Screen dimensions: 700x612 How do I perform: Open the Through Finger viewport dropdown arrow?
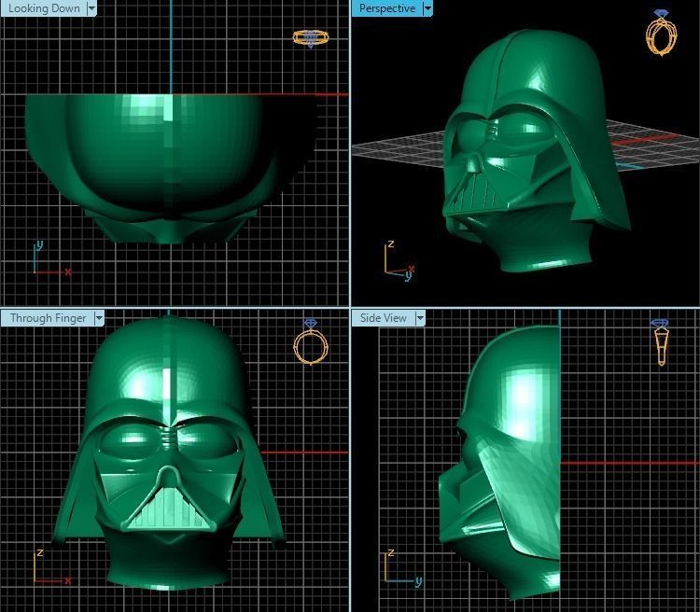click(99, 318)
